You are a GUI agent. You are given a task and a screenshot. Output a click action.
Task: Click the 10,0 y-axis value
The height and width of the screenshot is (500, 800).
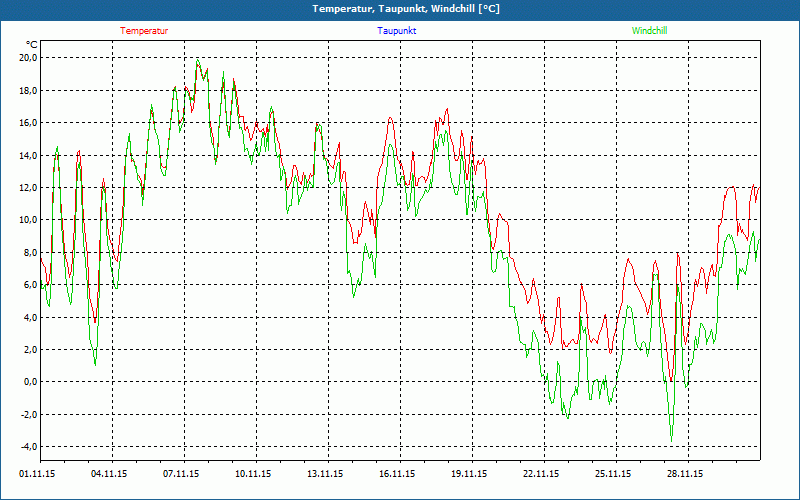coord(28,220)
